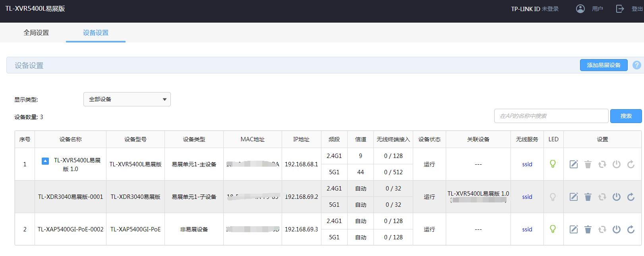Screen dimensions: 644x256
Task: Delete the TL-XAP5400GI-PoE-0002 device
Action: [588, 229]
